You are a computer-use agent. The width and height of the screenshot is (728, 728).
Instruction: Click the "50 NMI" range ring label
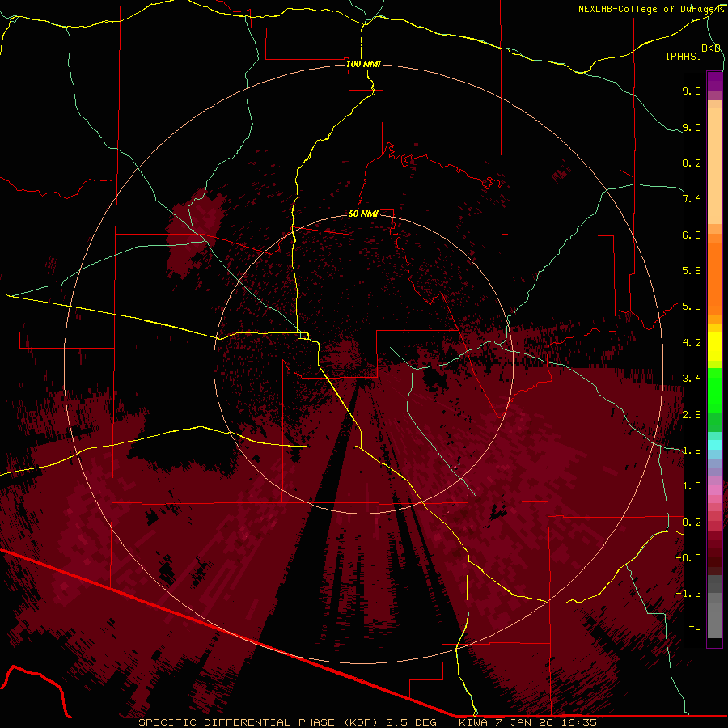click(363, 214)
